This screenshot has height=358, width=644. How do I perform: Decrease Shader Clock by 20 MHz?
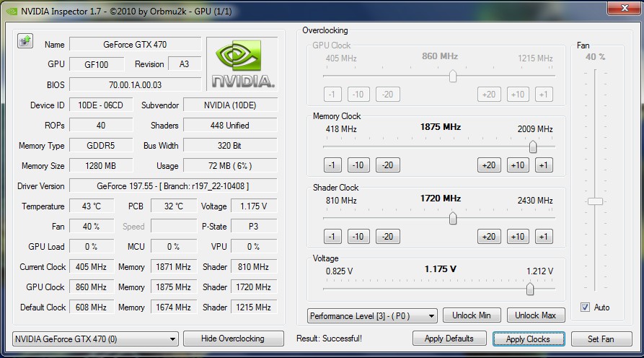point(388,237)
